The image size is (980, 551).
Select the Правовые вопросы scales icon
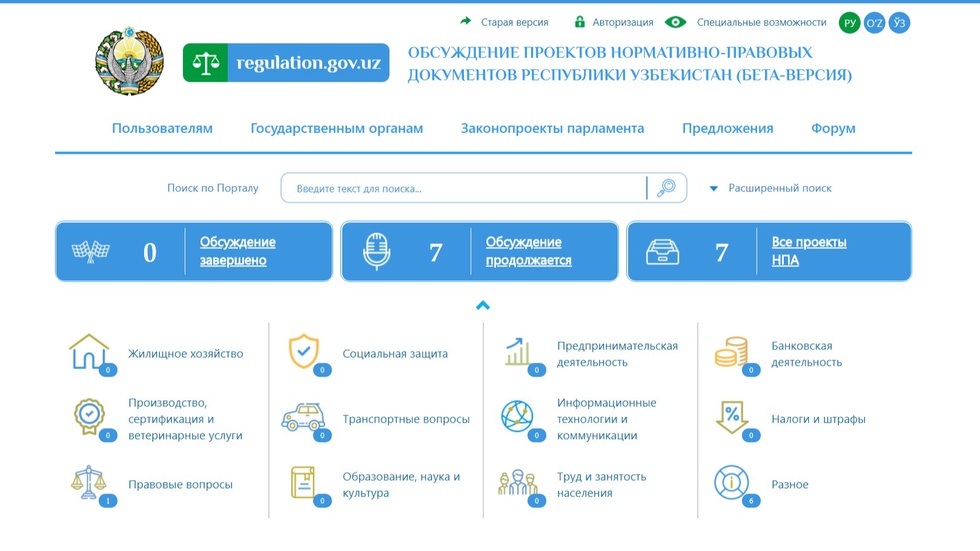pyautogui.click(x=89, y=483)
